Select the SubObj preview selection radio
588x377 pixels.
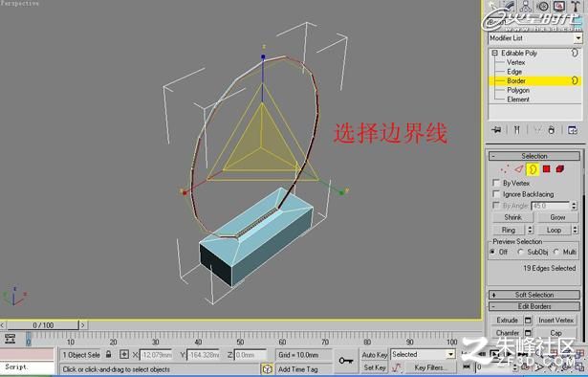point(520,252)
